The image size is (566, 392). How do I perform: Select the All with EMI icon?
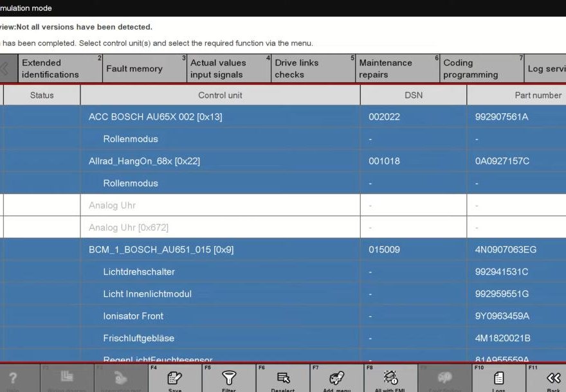(x=390, y=379)
